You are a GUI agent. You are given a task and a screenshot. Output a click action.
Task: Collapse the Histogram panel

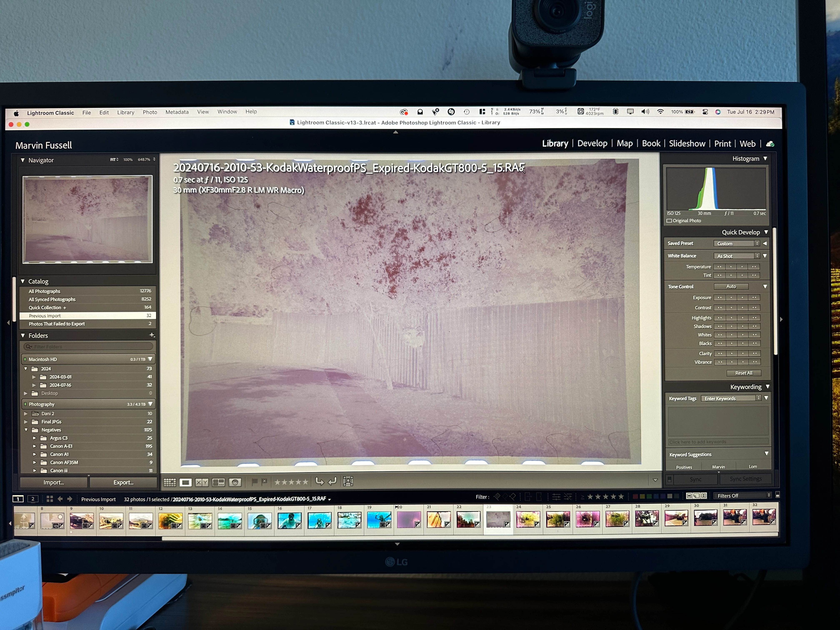coord(765,159)
